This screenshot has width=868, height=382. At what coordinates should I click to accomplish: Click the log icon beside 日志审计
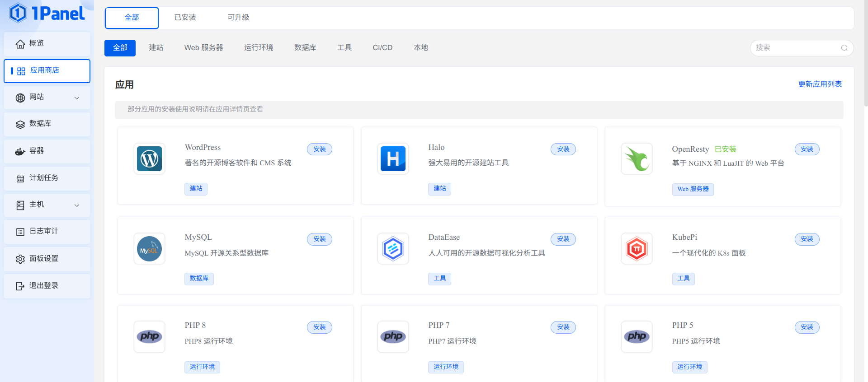(x=20, y=232)
